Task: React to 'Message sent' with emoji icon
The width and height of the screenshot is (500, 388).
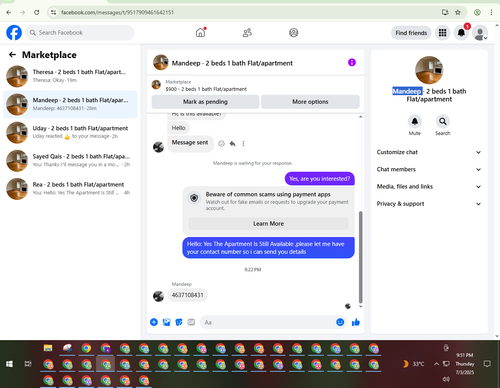Action: tap(221, 144)
